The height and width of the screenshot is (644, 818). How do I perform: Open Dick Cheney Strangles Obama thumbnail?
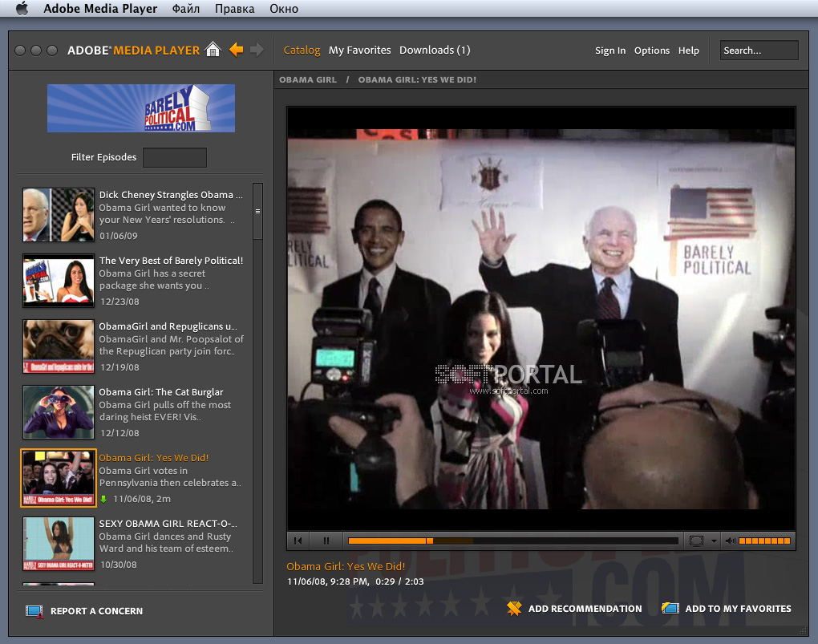tap(59, 214)
